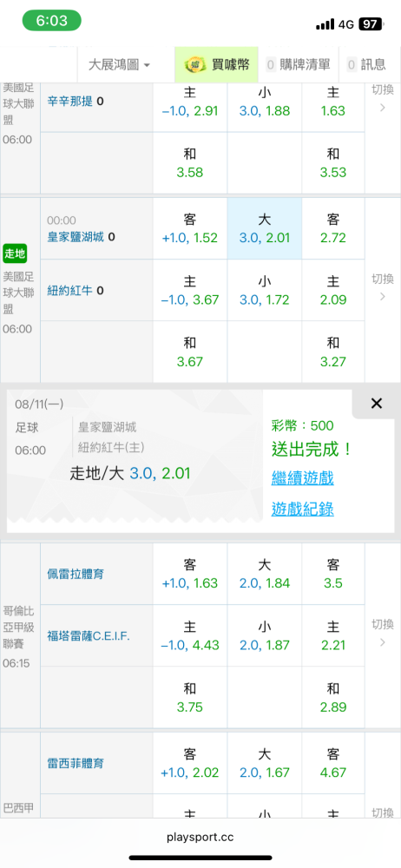Screen dimensions: 401x868
Task: Select 皇家鹽湖城 away win odds 2.72
Action: (x=333, y=228)
